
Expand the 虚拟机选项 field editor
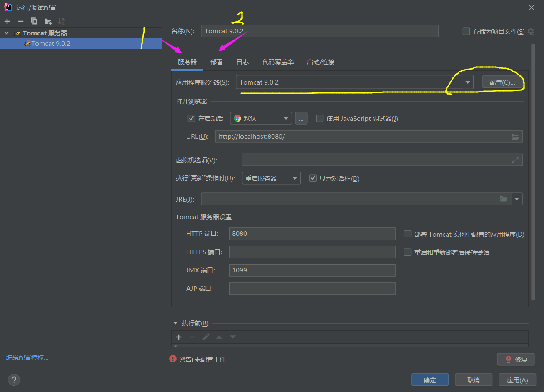click(515, 160)
